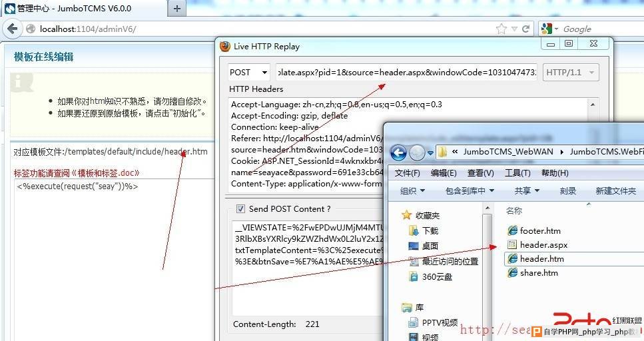Click the 刻录 toolbar button
The image size is (644, 341).
[568, 190]
